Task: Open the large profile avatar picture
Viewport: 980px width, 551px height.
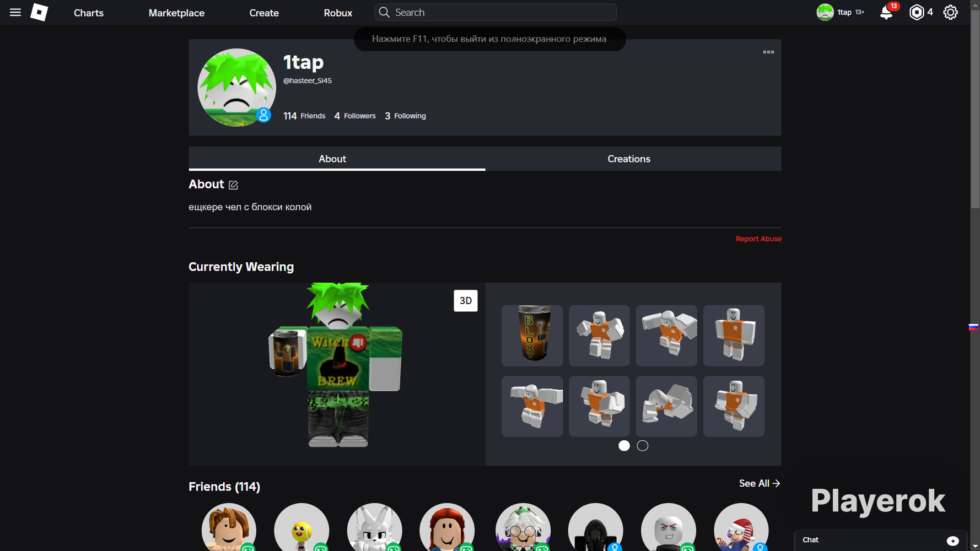Action: 236,88
